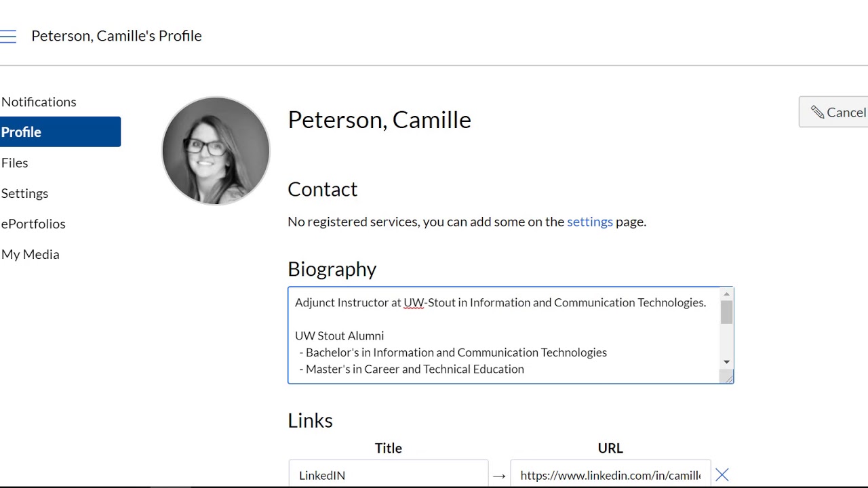Click the Cancel editing button
This screenshot has height=488, width=868.
tap(837, 113)
